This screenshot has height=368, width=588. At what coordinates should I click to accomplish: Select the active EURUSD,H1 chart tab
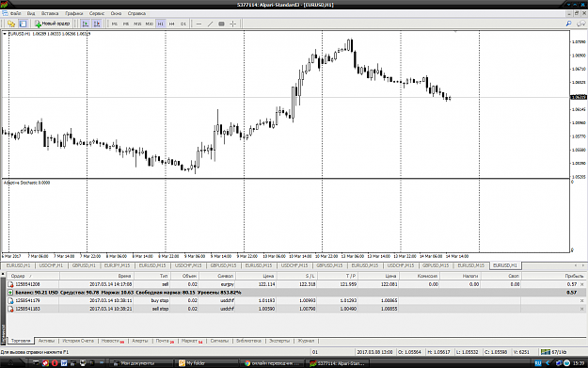point(505,265)
